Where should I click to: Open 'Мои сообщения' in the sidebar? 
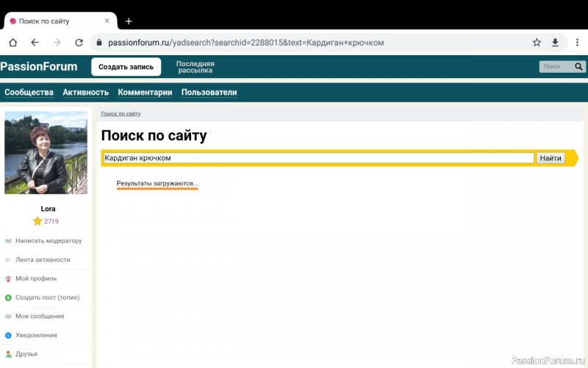pyautogui.click(x=39, y=316)
